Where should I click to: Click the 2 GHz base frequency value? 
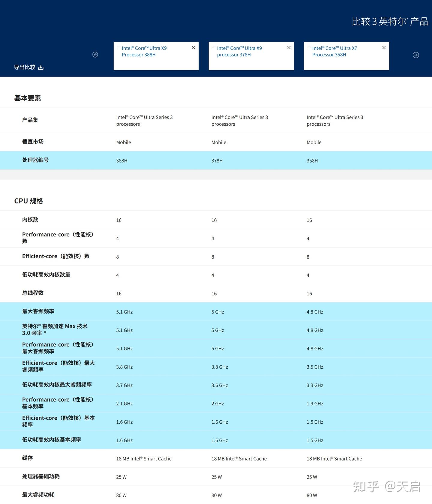218,404
